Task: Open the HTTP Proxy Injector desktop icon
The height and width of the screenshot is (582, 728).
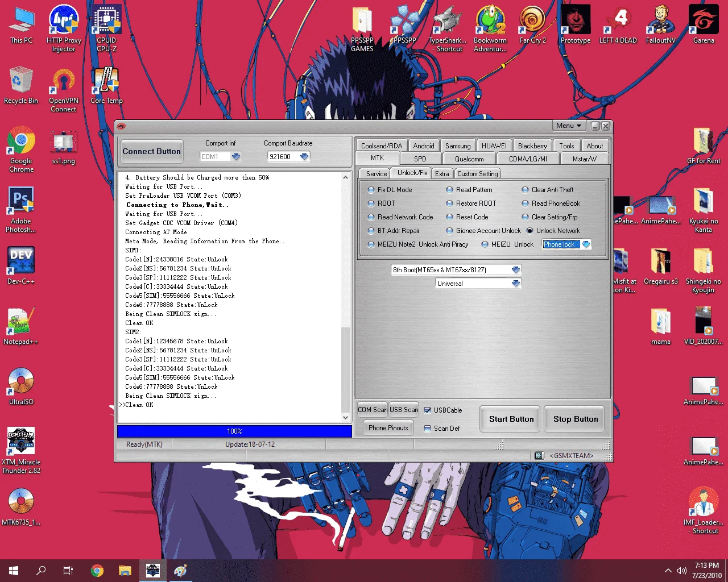Action: coord(64,28)
